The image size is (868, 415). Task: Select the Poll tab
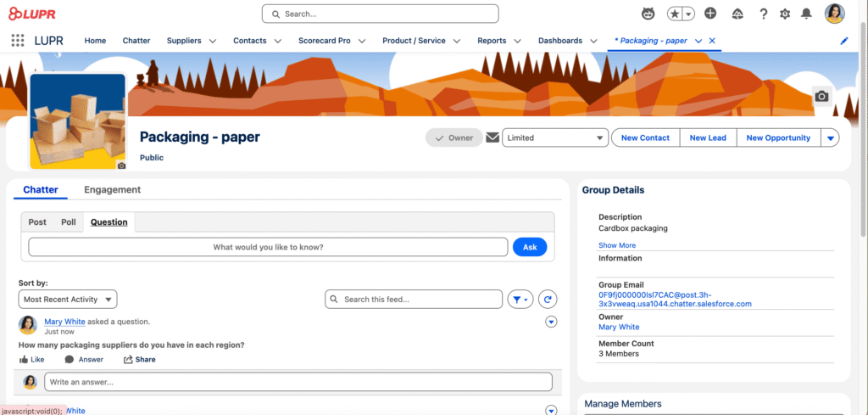(x=69, y=222)
